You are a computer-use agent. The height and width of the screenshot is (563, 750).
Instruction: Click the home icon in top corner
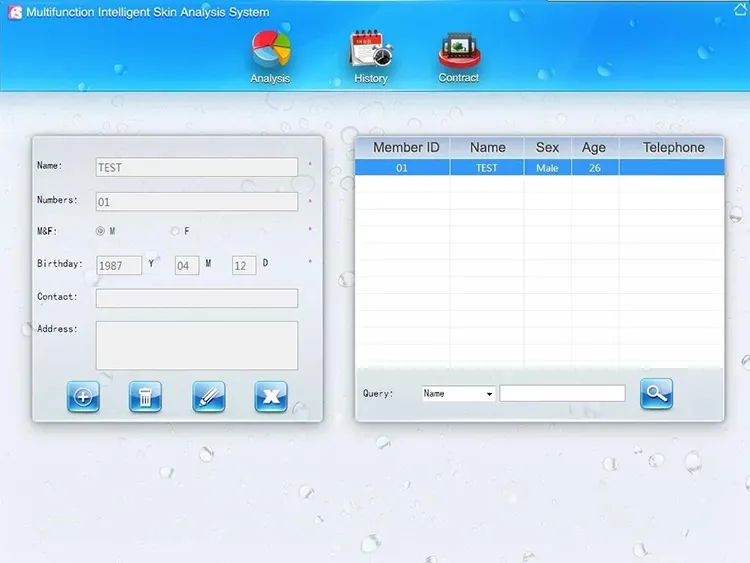(741, 9)
